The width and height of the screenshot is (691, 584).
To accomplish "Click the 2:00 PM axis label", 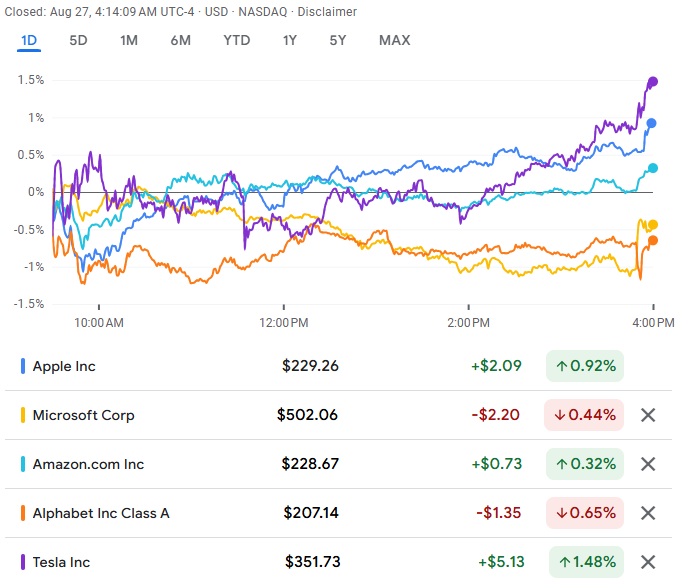I will [468, 323].
